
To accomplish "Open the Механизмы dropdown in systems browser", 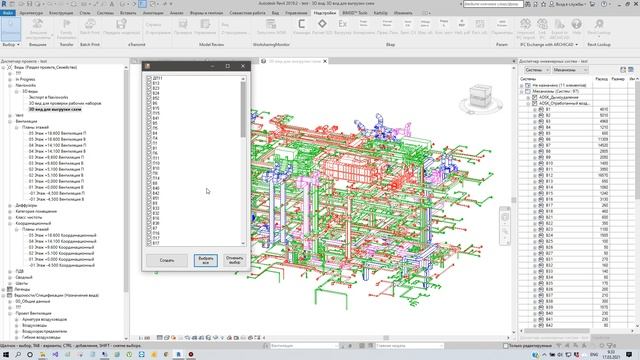I will pos(570,70).
